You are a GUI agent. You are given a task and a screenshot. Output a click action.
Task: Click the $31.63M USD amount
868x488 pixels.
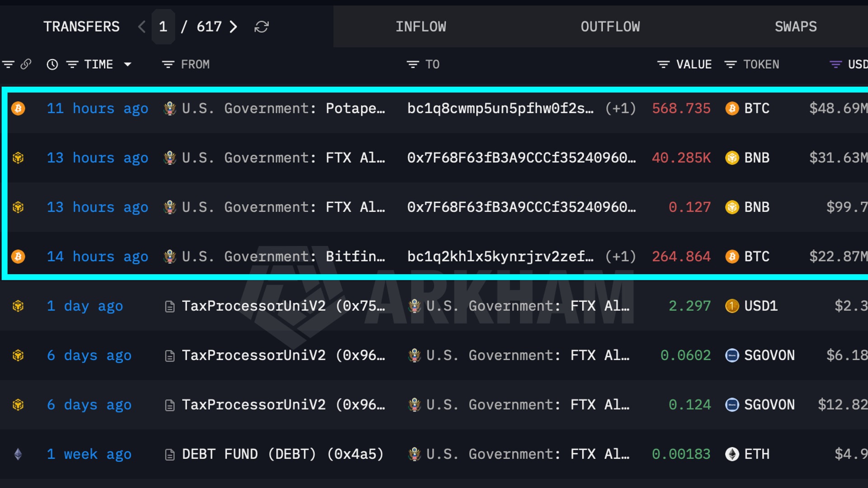[838, 158]
